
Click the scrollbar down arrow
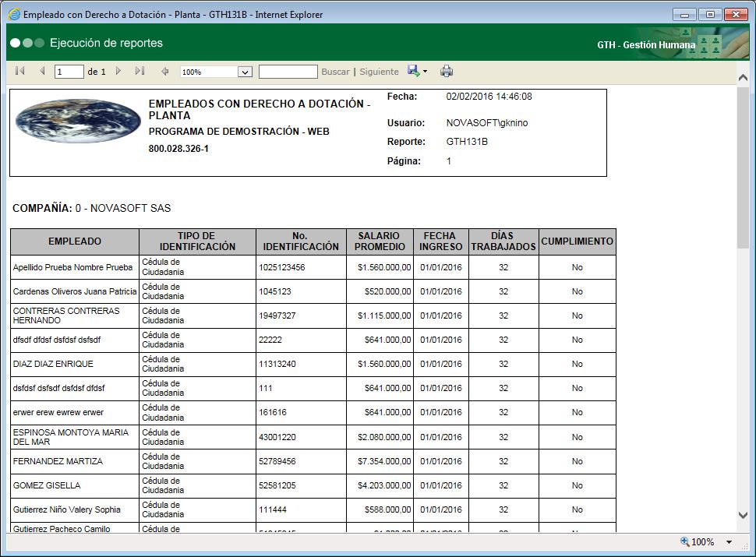pos(743,515)
